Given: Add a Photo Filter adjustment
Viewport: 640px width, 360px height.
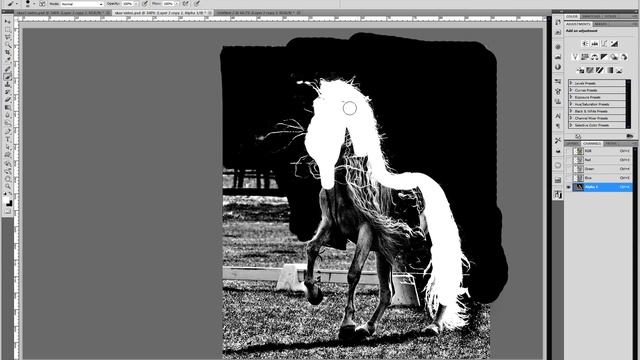Looking at the screenshot, I should tap(614, 57).
